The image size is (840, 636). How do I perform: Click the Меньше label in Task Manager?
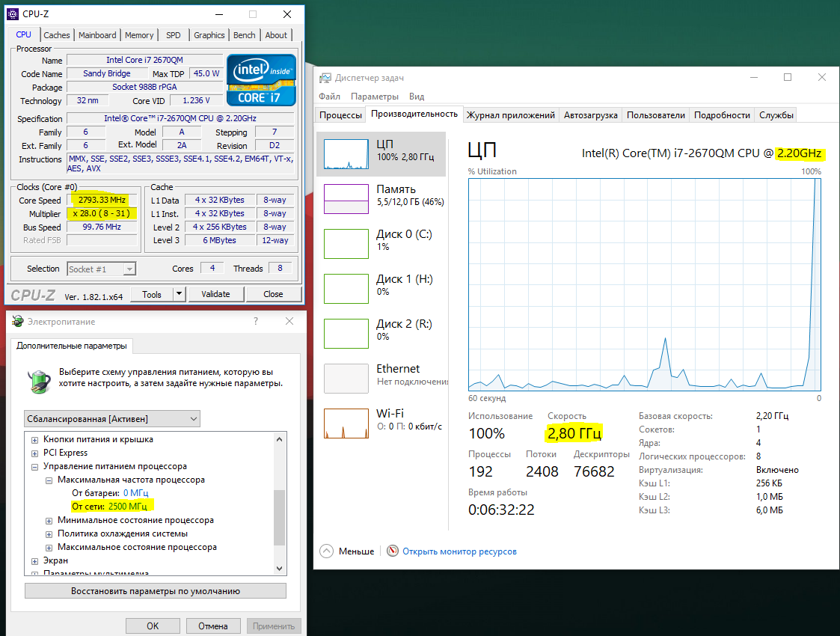click(356, 551)
